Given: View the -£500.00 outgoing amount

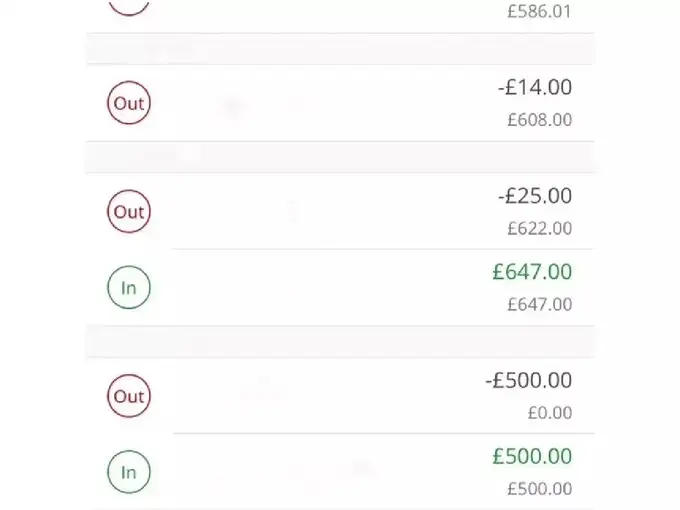Looking at the screenshot, I should click(528, 381).
